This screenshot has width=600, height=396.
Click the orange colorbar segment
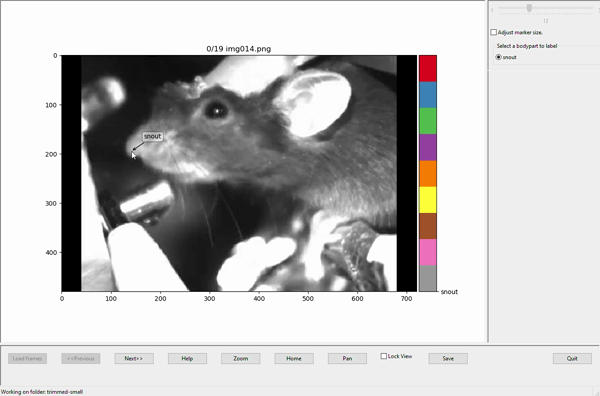pos(428,173)
